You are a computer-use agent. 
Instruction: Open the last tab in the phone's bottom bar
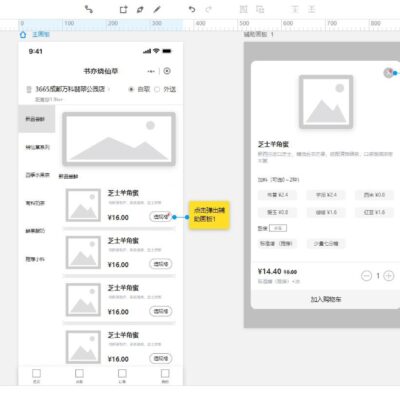click(165, 376)
